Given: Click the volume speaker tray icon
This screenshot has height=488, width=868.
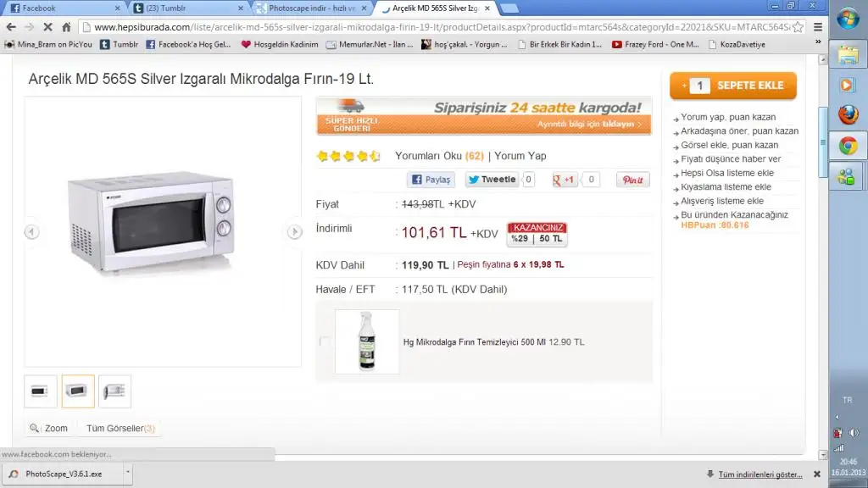Looking at the screenshot, I should coord(854,433).
